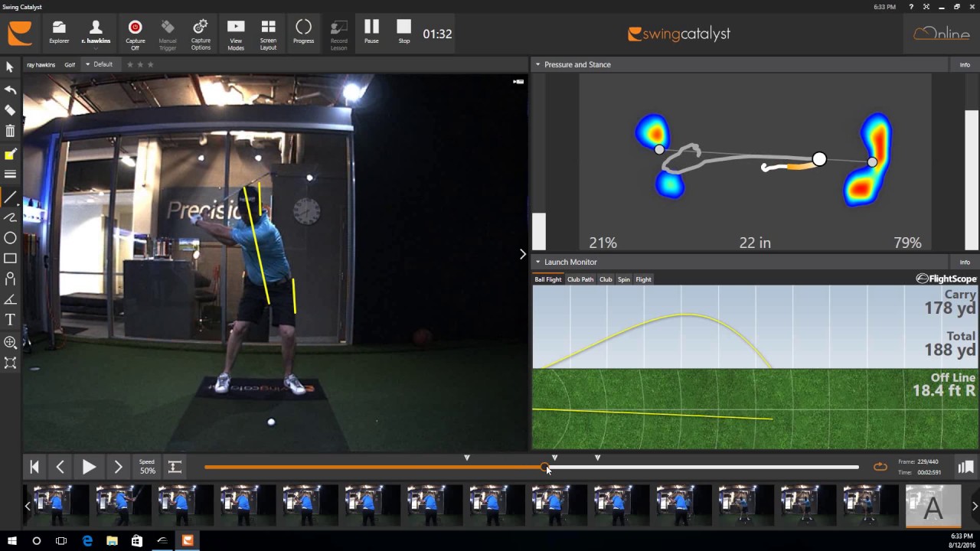Screen dimensions: 980x551
Task: Toggle the loop playback icon
Action: tap(880, 467)
